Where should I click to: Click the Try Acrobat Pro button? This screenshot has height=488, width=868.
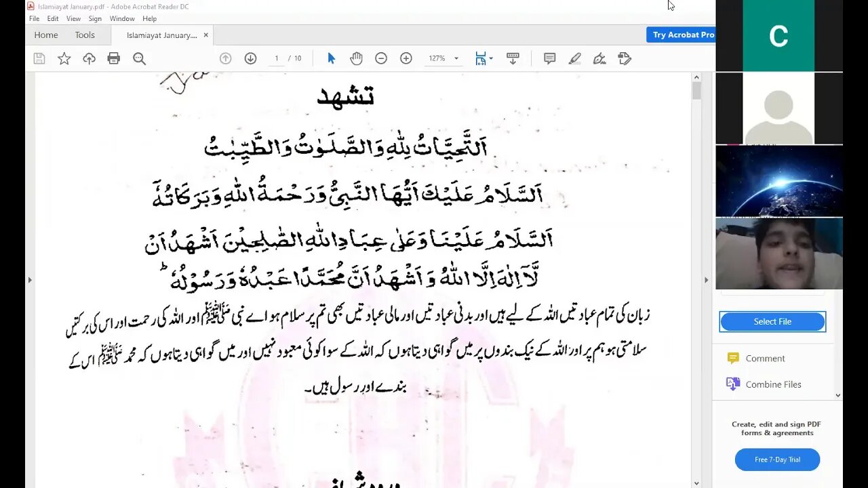[681, 35]
